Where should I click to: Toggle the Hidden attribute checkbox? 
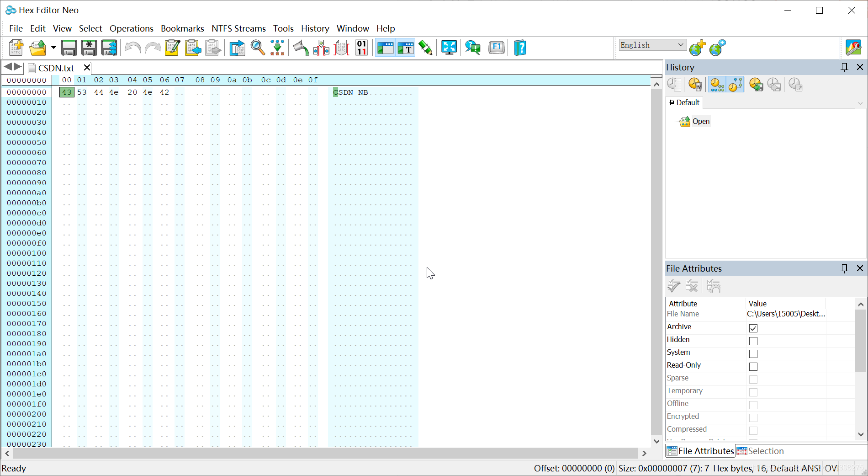(x=753, y=341)
